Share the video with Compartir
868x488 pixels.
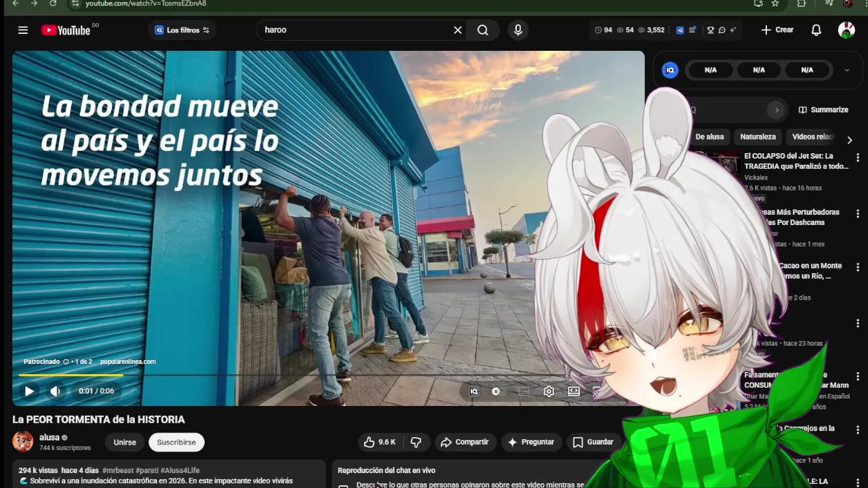(x=465, y=442)
